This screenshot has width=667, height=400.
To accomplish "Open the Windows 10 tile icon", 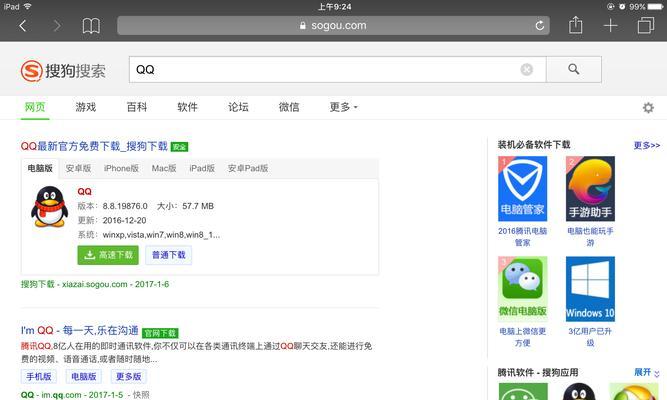I will (590, 289).
